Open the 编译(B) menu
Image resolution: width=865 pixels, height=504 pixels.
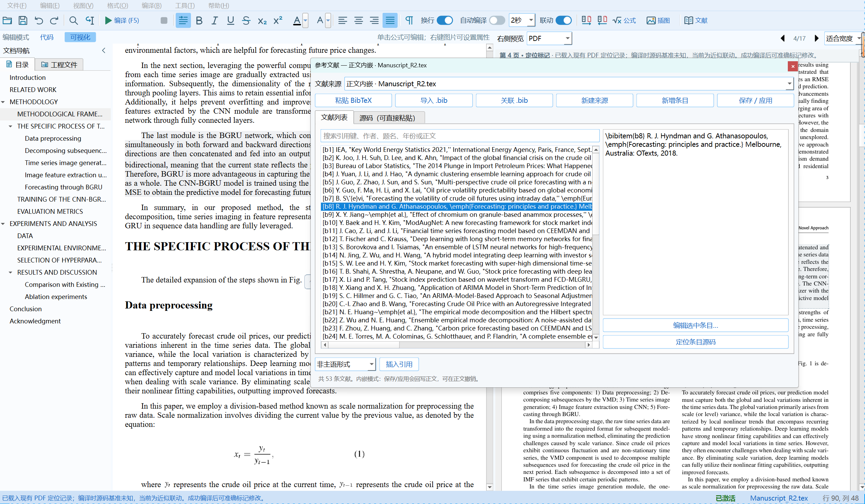(151, 5)
